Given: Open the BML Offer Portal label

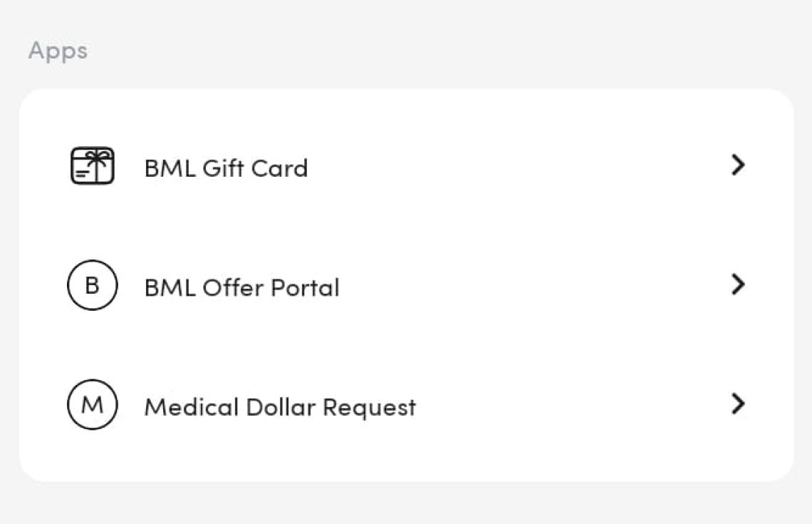Looking at the screenshot, I should click(241, 287).
